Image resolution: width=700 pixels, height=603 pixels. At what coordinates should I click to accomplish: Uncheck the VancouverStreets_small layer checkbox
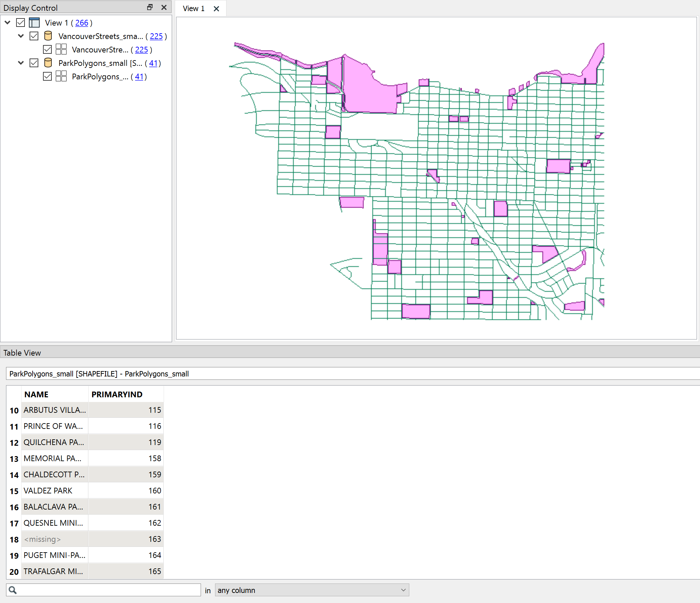coord(34,36)
